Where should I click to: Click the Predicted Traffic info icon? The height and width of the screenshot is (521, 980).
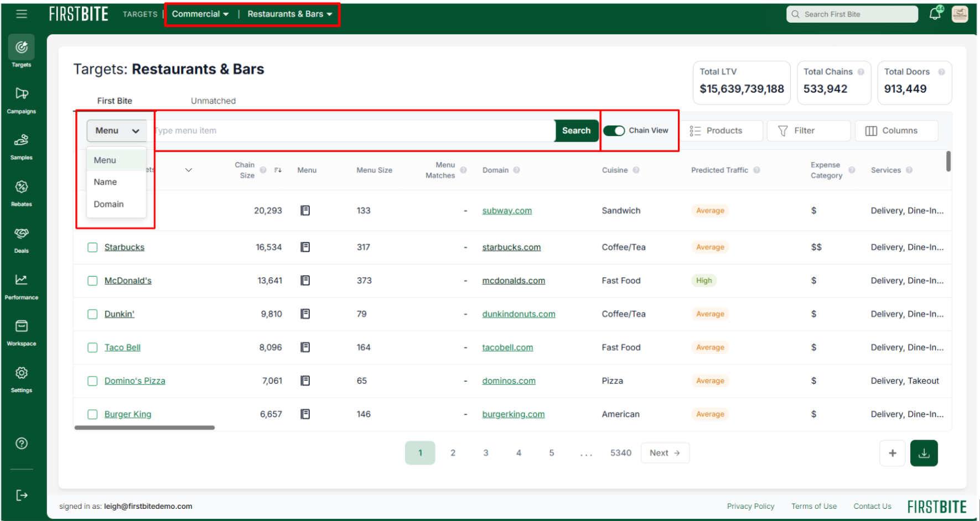[x=756, y=170]
